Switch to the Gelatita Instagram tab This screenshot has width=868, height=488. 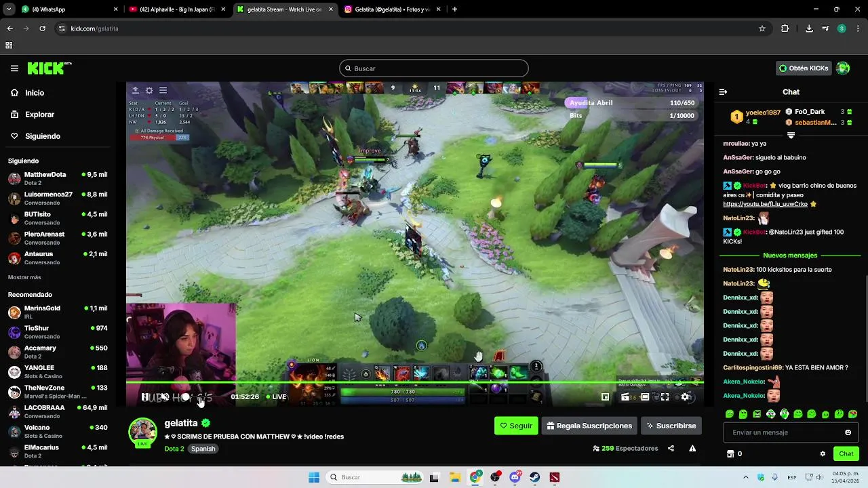[x=392, y=9]
